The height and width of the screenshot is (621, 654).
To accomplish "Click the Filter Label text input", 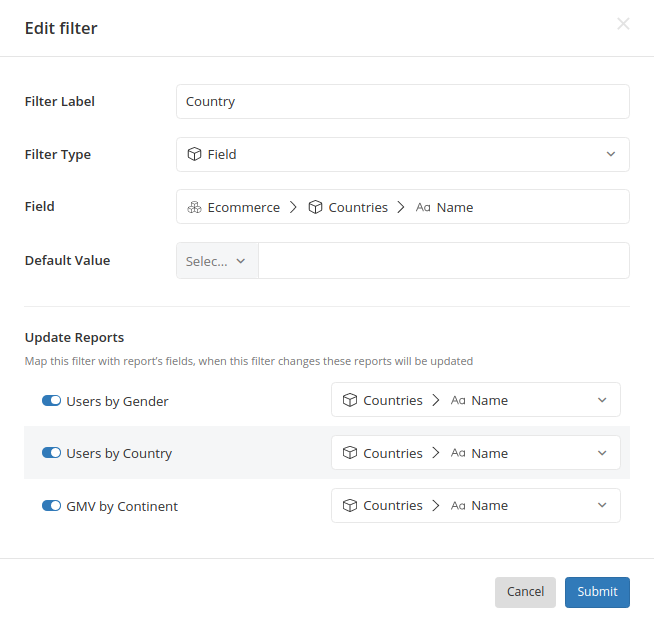I will (x=403, y=102).
